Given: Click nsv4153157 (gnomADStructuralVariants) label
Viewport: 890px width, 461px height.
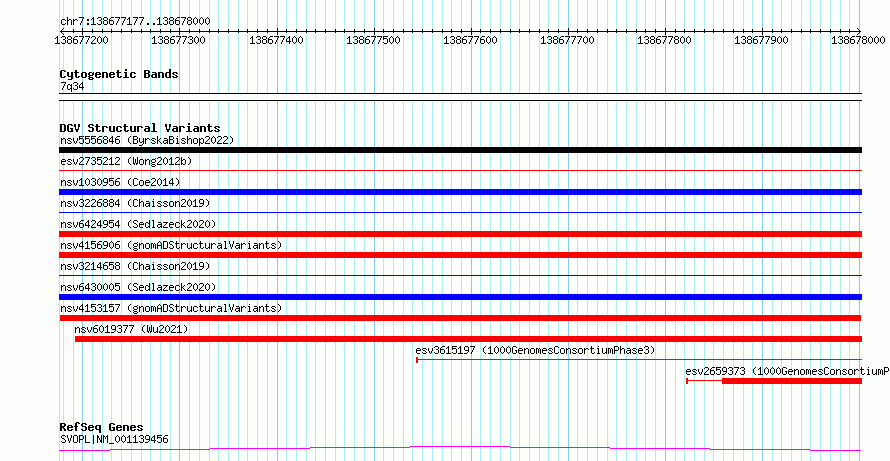Looking at the screenshot, I should (x=171, y=308).
